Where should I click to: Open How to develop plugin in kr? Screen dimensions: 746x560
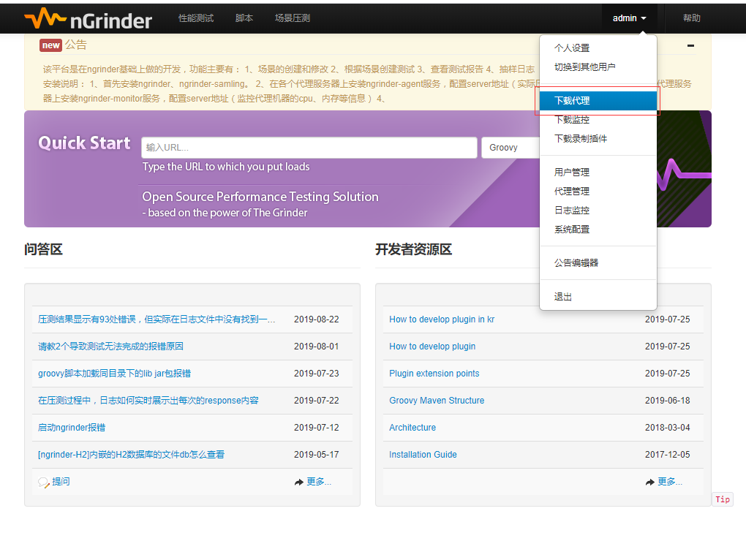442,319
